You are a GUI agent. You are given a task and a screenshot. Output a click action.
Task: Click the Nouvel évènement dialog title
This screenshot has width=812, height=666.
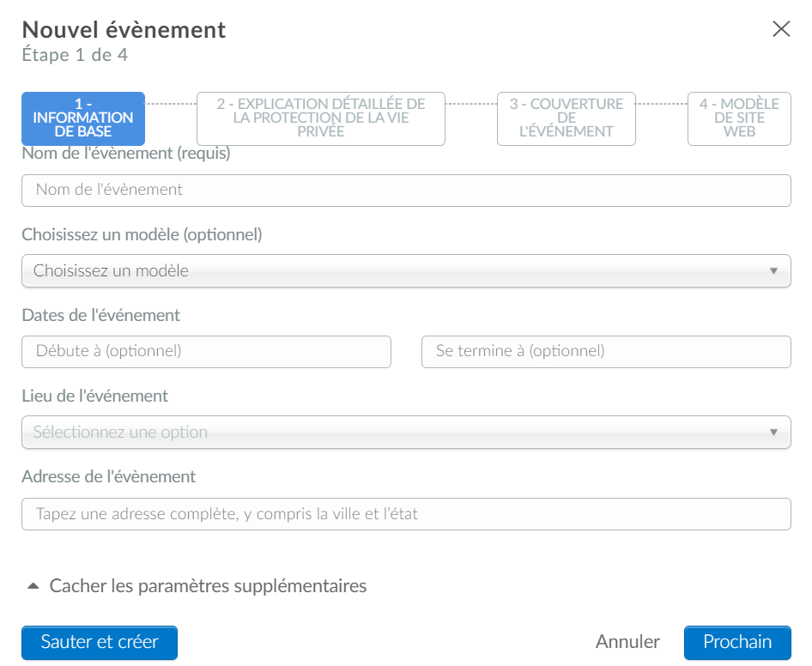tap(124, 29)
